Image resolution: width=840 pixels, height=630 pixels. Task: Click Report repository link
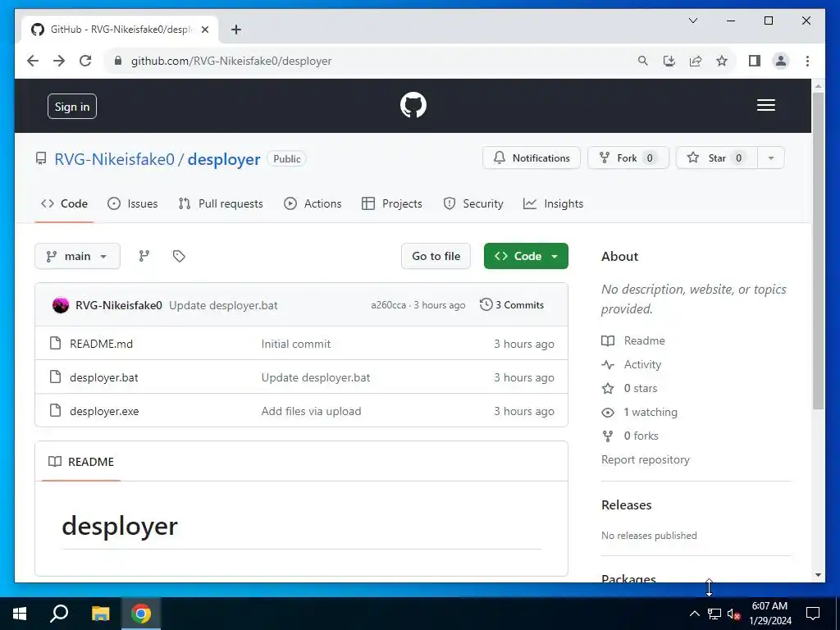646,459
